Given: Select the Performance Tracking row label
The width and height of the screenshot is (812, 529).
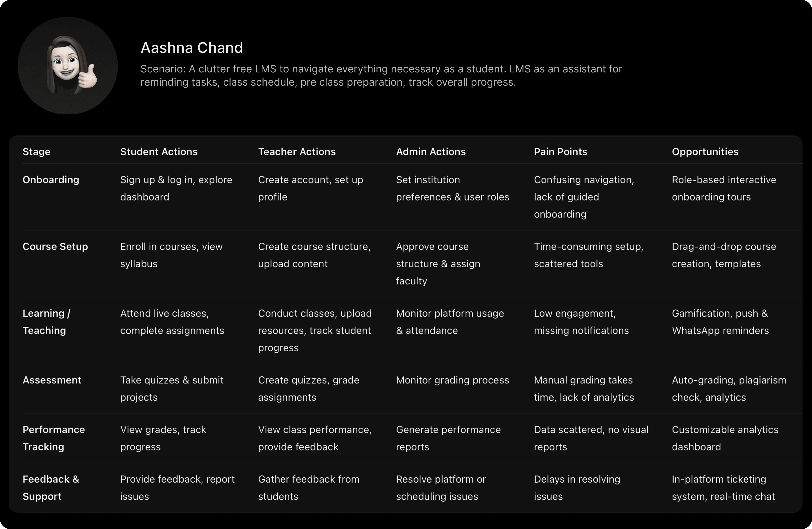Looking at the screenshot, I should pos(54,438).
